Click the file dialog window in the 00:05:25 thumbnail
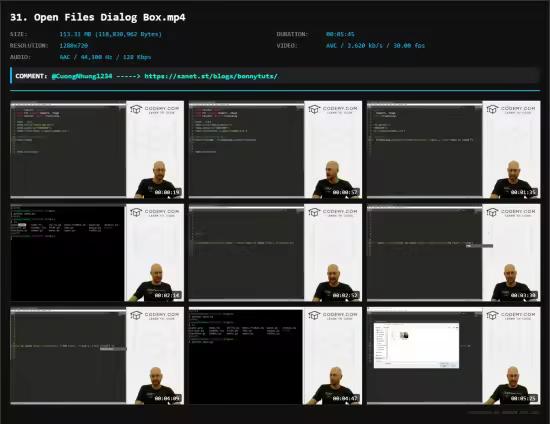550x424 pixels. [x=416, y=345]
